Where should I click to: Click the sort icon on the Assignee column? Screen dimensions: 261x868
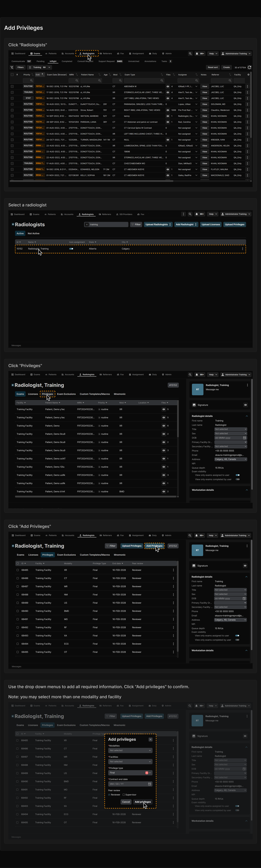[x=197, y=75]
